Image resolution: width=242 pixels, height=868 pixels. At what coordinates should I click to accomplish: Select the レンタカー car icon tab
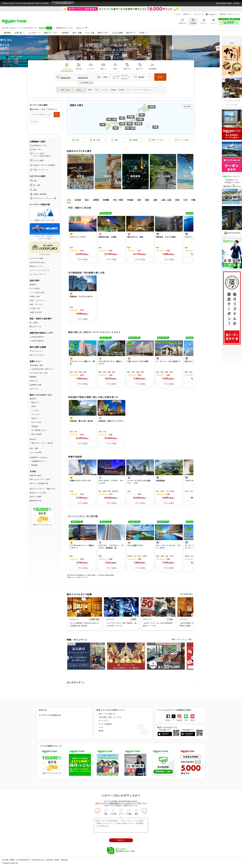(x=91, y=65)
